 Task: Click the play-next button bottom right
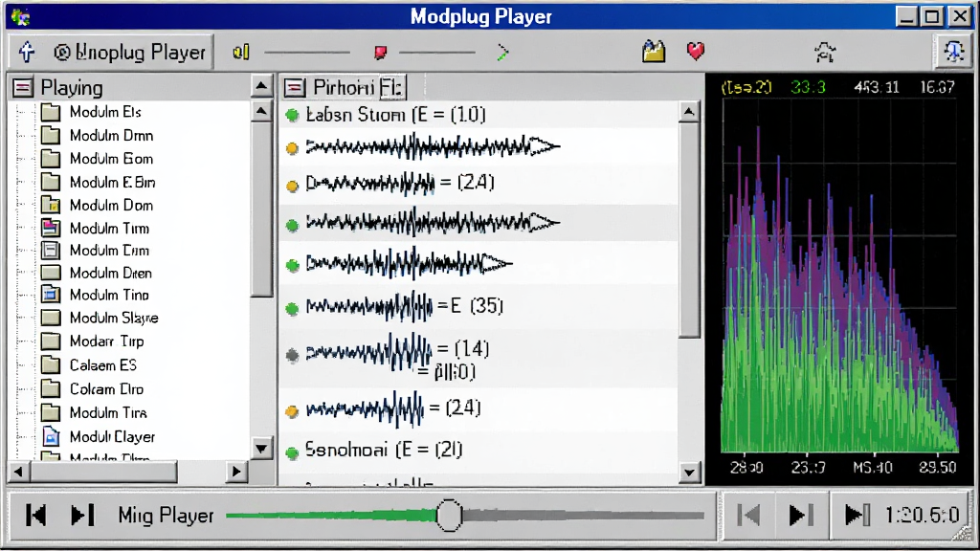(801, 516)
